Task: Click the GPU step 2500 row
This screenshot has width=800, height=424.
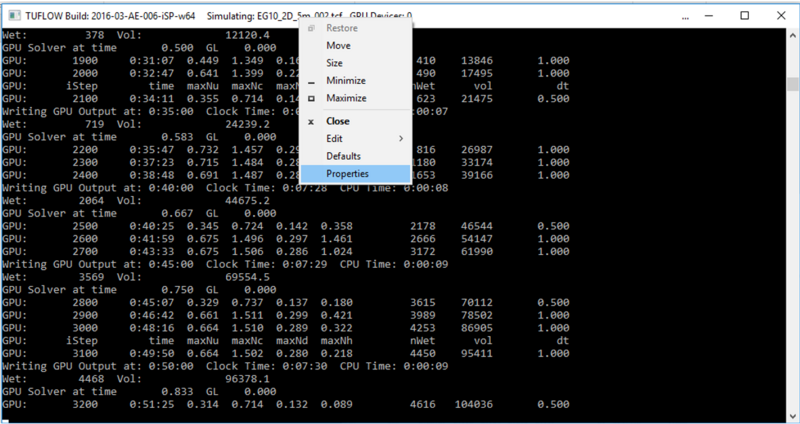Action: pos(286,226)
